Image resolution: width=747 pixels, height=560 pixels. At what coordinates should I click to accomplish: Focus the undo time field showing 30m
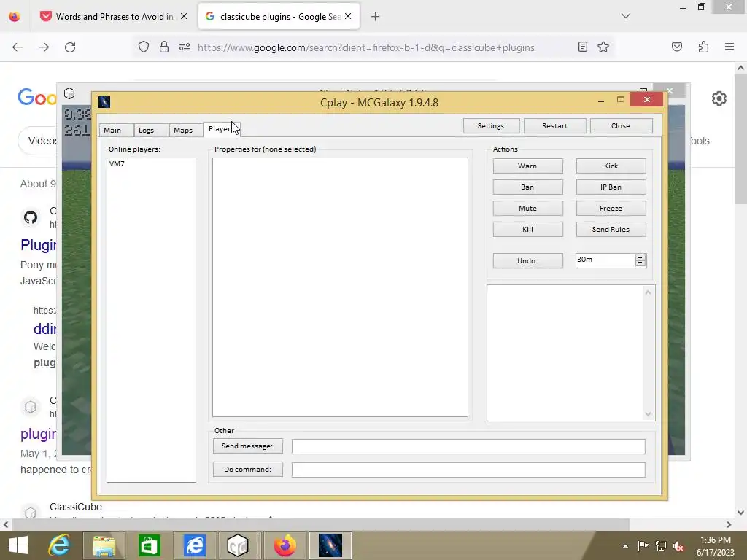(x=605, y=260)
